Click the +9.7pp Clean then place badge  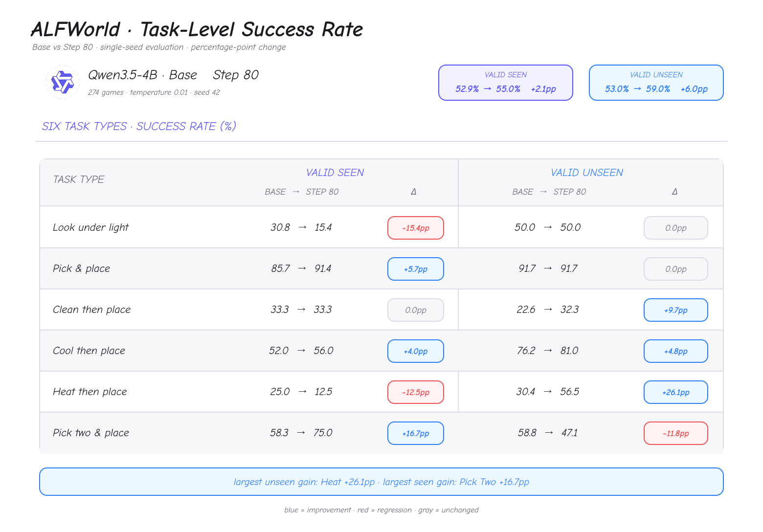tap(676, 310)
